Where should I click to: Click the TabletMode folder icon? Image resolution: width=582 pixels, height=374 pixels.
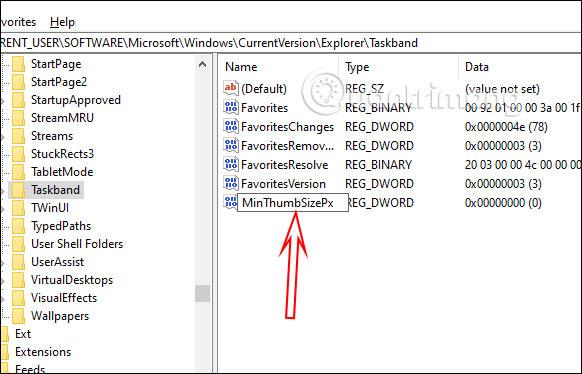point(18,172)
